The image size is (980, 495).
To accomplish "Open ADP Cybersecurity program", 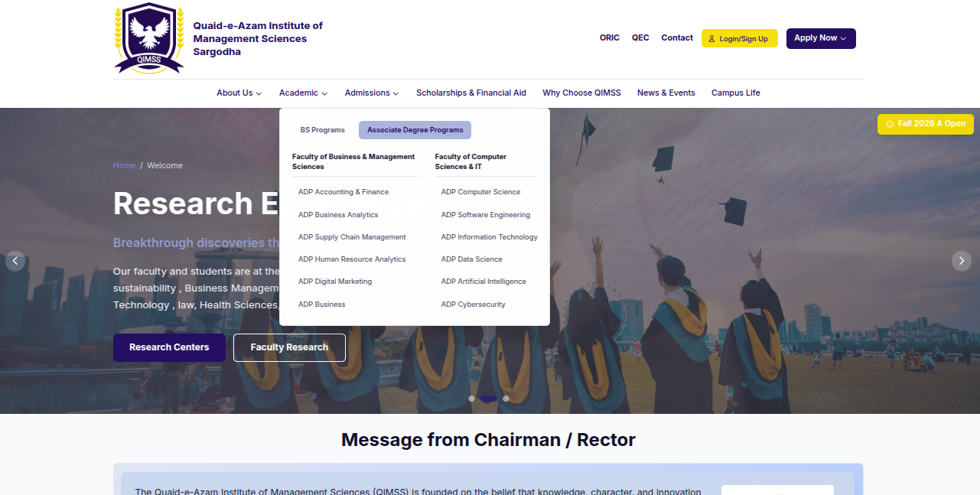I will [x=473, y=304].
